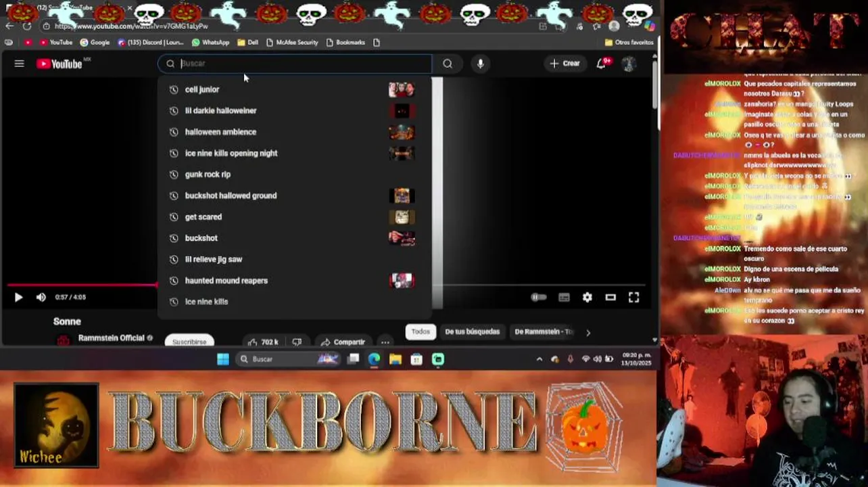Show hidden system tray icons

539,359
